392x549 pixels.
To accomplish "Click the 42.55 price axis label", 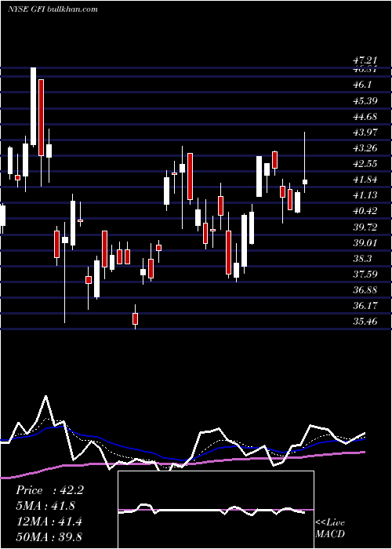I will point(365,164).
